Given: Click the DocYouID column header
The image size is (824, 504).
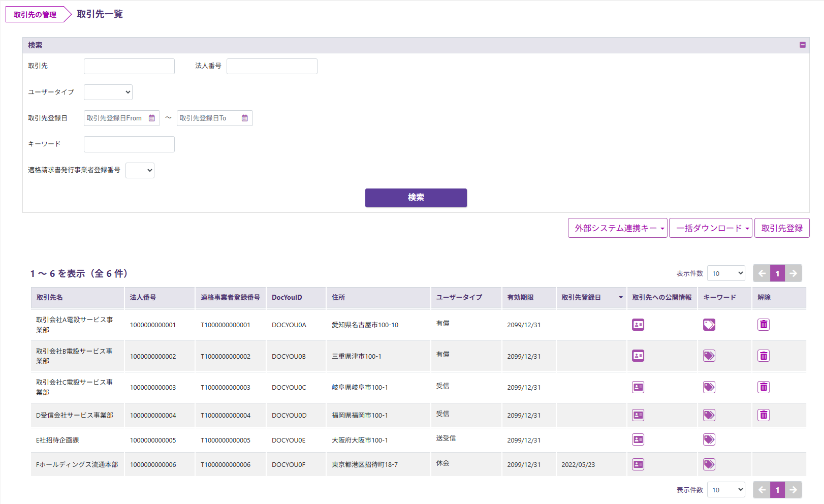Looking at the screenshot, I should tap(296, 297).
